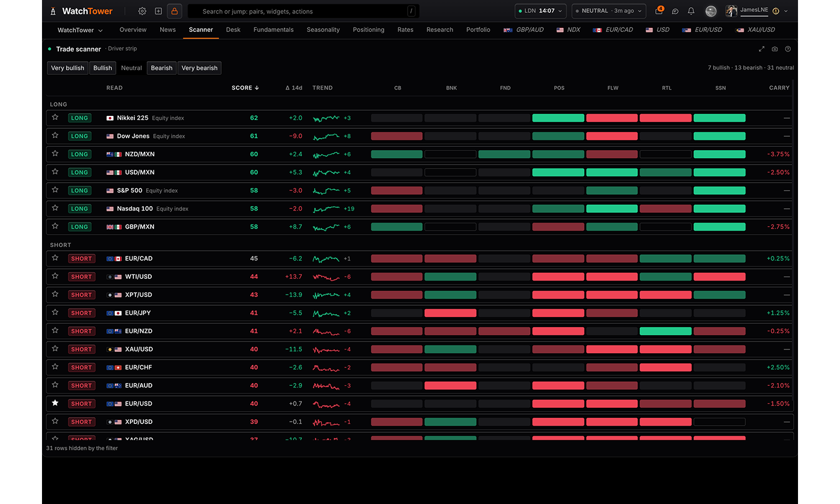Click the LONG badge on Nikkei 225
Image resolution: width=840 pixels, height=504 pixels.
(79, 118)
